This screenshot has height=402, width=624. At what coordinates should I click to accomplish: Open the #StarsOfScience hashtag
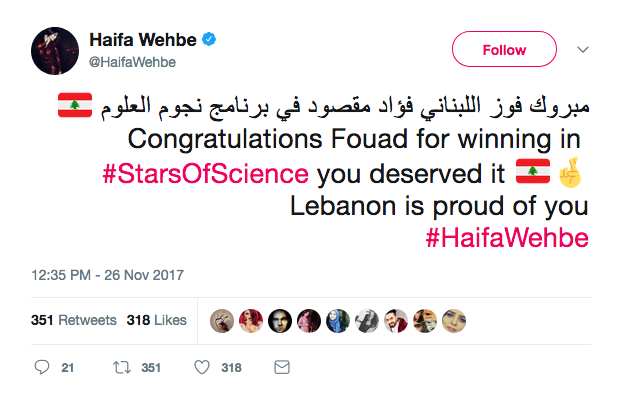point(206,173)
